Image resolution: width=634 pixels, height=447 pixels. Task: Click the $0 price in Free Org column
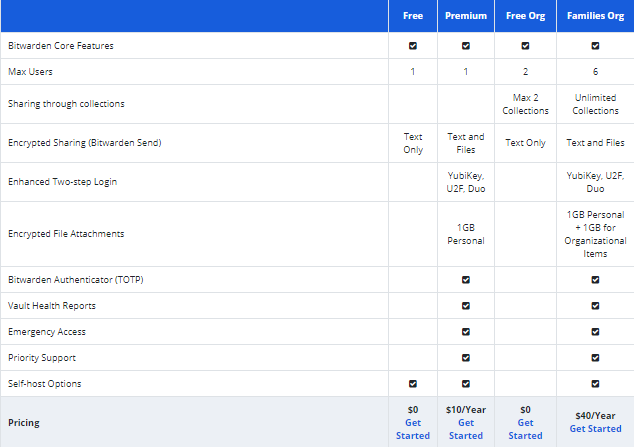525,410
